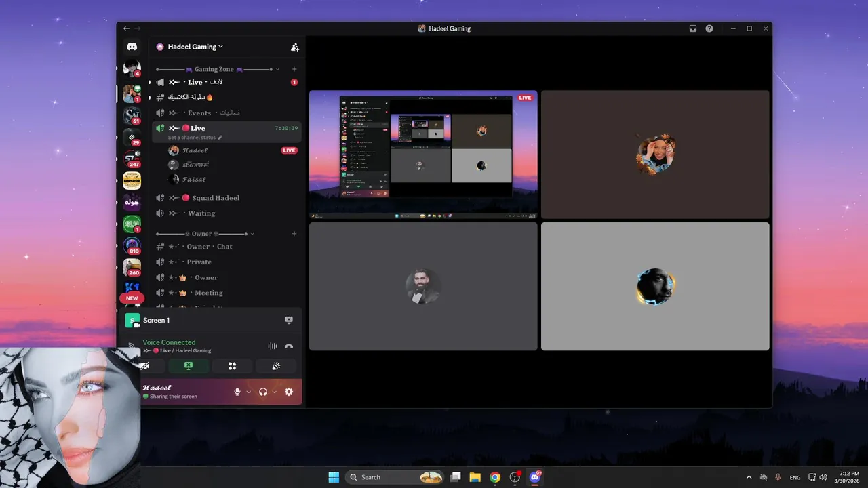This screenshot has width=868, height=488.
Task: Click the volume icon in system tray
Action: click(x=823, y=477)
